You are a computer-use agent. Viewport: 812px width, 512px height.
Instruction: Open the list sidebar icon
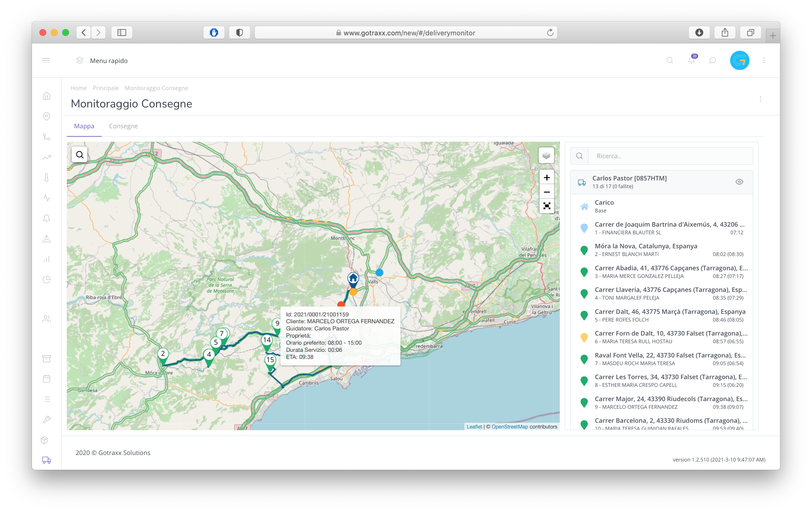(x=47, y=399)
